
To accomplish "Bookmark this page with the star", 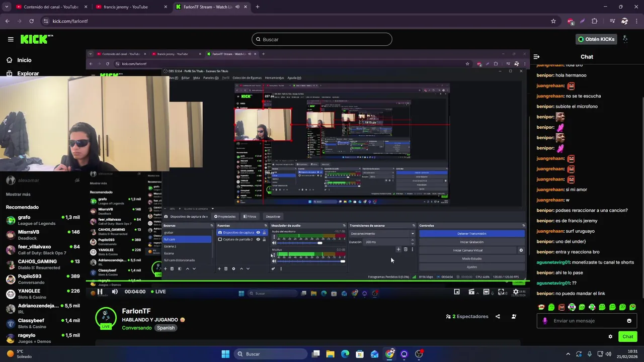I will (553, 21).
